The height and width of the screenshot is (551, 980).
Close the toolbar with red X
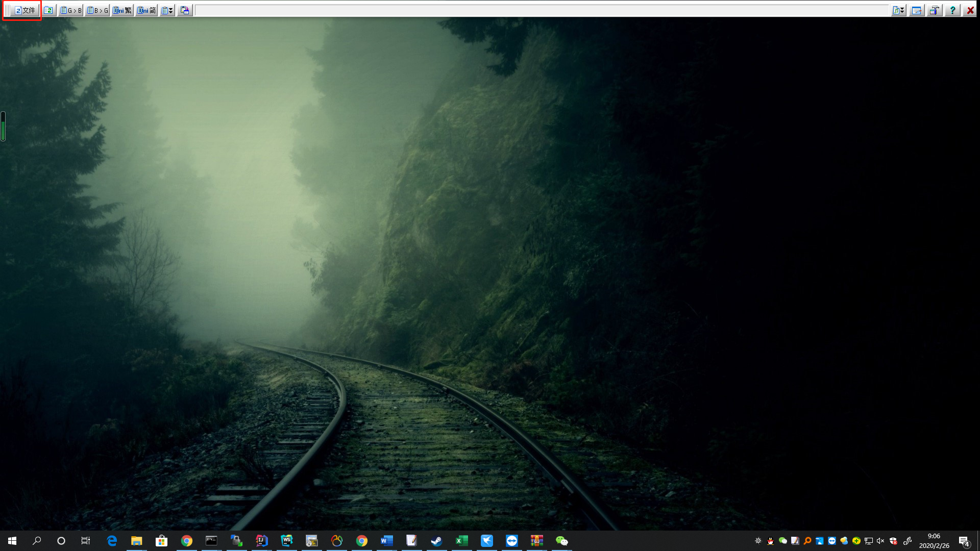[x=970, y=10]
